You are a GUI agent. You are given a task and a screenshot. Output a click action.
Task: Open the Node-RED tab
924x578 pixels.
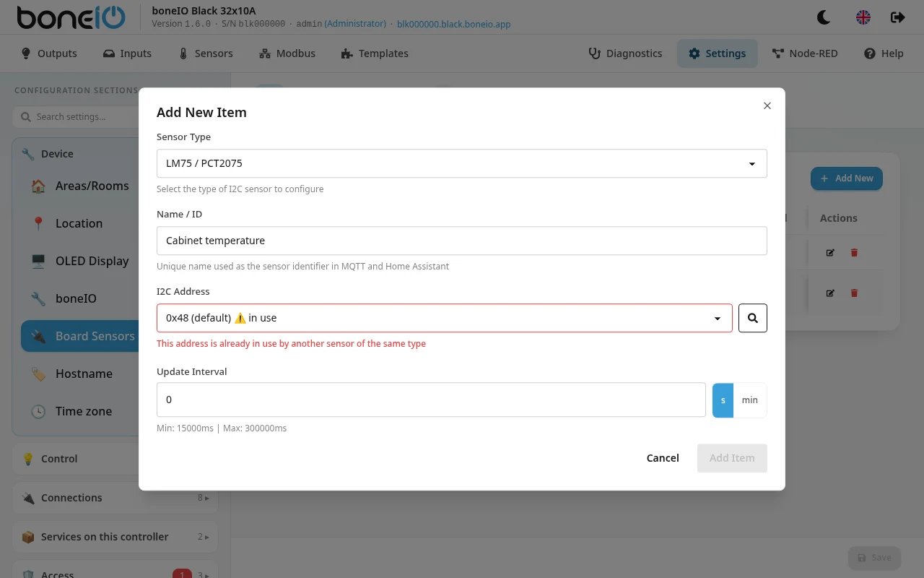(x=805, y=53)
